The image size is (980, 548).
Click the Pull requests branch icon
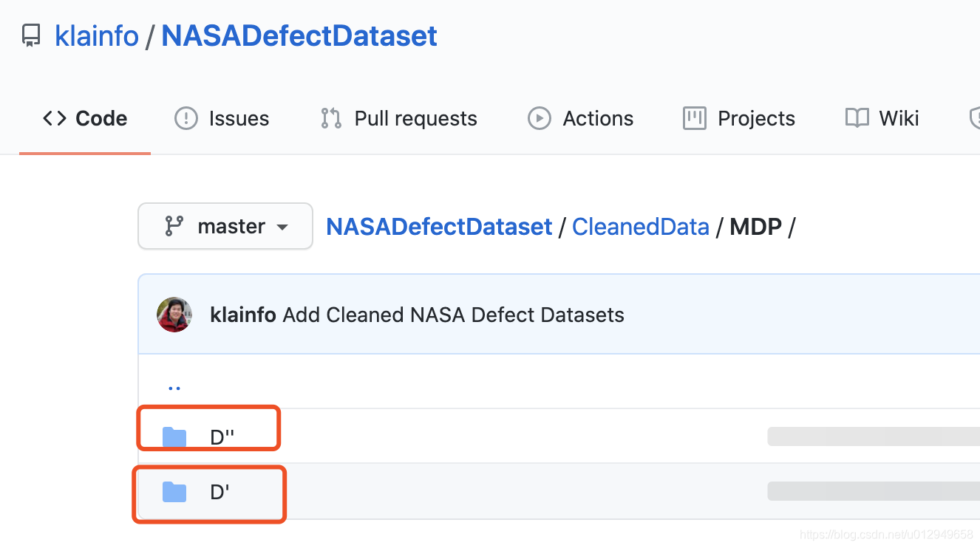pos(330,118)
